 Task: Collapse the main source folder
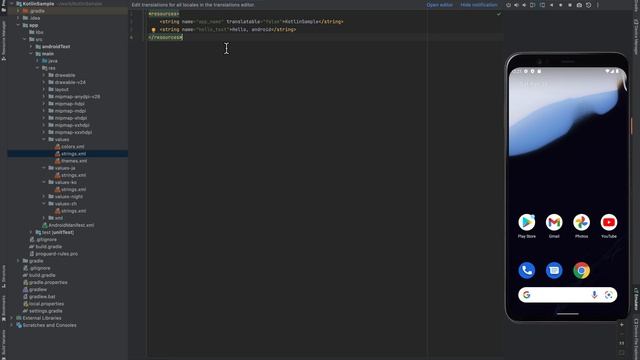point(31,54)
